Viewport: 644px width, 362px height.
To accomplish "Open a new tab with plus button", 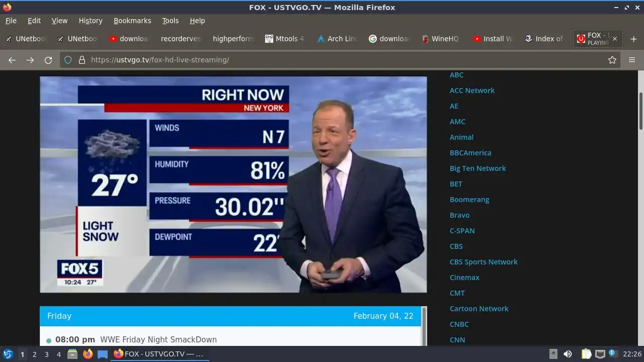I will coord(633,39).
